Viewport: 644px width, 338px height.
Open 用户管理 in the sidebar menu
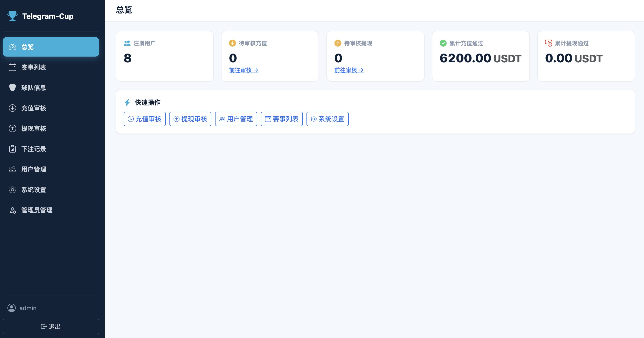pyautogui.click(x=51, y=169)
